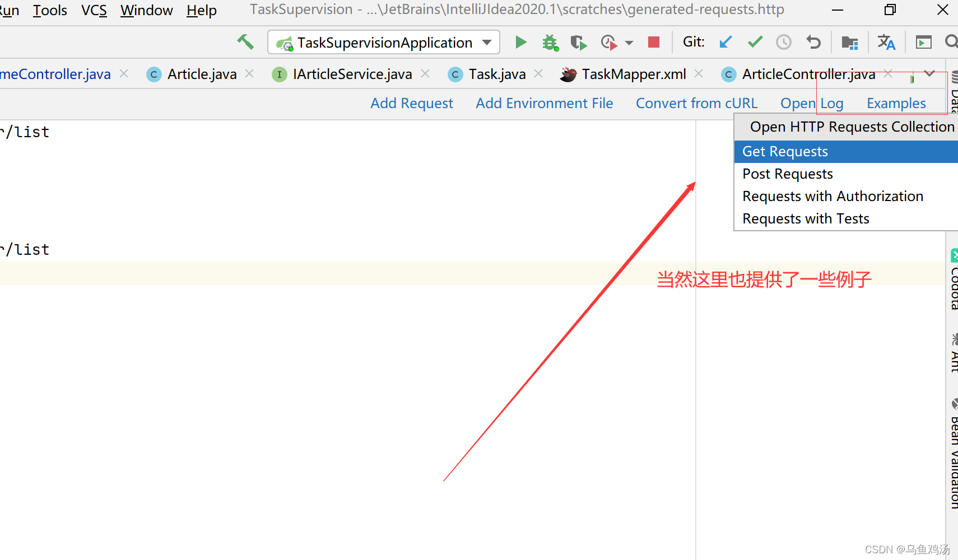This screenshot has height=560, width=958.
Task: Select Post Requests from examples menu
Action: point(846,174)
